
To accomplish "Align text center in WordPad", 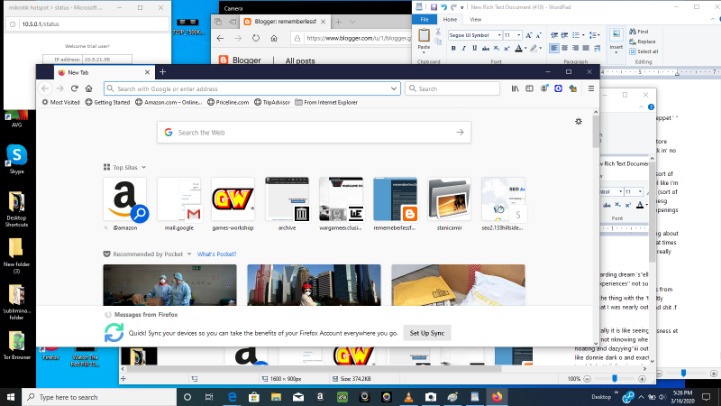I will coord(565,48).
